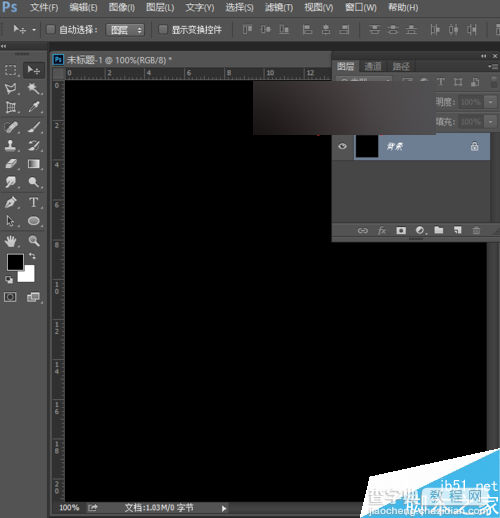This screenshot has width=500, height=518.
Task: Open the 滤镜(T) menu
Action: [x=279, y=7]
